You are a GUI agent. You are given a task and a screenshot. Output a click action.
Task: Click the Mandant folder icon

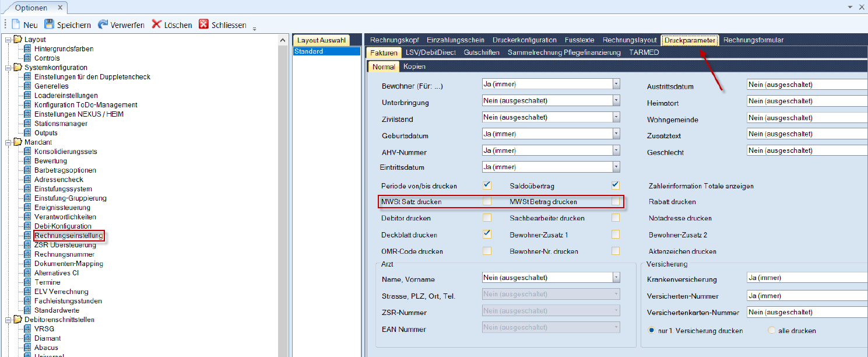click(17, 142)
